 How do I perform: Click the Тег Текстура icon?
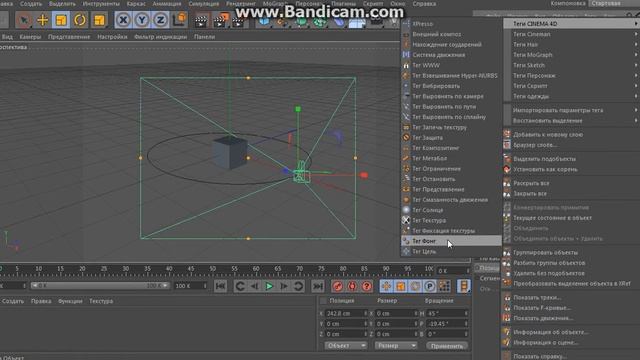click(406, 220)
